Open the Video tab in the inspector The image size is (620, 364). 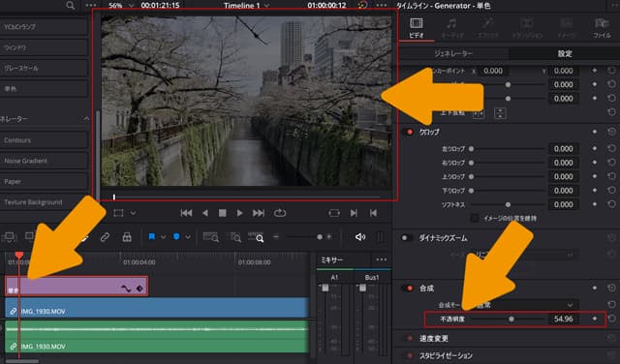tap(417, 28)
